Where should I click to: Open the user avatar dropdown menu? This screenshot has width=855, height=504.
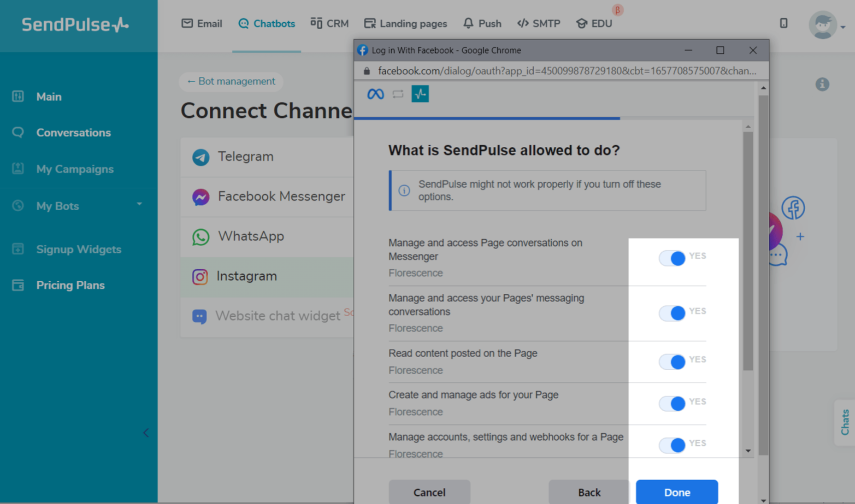(x=826, y=25)
